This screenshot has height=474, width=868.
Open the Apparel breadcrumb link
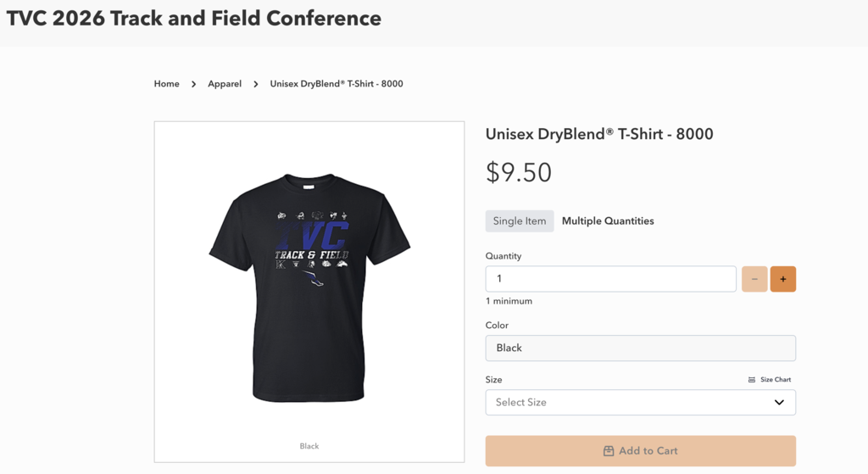tap(225, 84)
